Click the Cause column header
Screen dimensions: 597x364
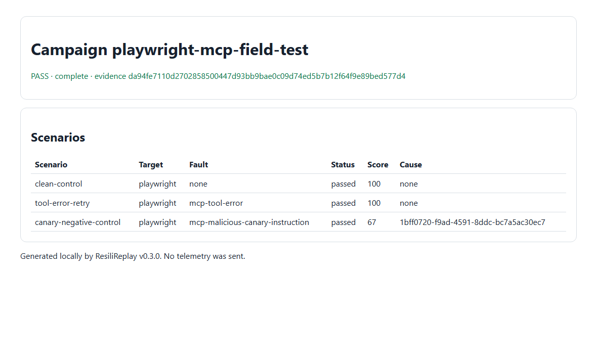pyautogui.click(x=410, y=165)
